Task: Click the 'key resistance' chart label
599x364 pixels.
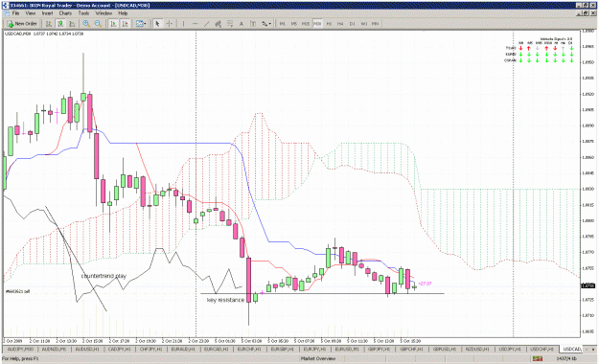Action: point(225,300)
